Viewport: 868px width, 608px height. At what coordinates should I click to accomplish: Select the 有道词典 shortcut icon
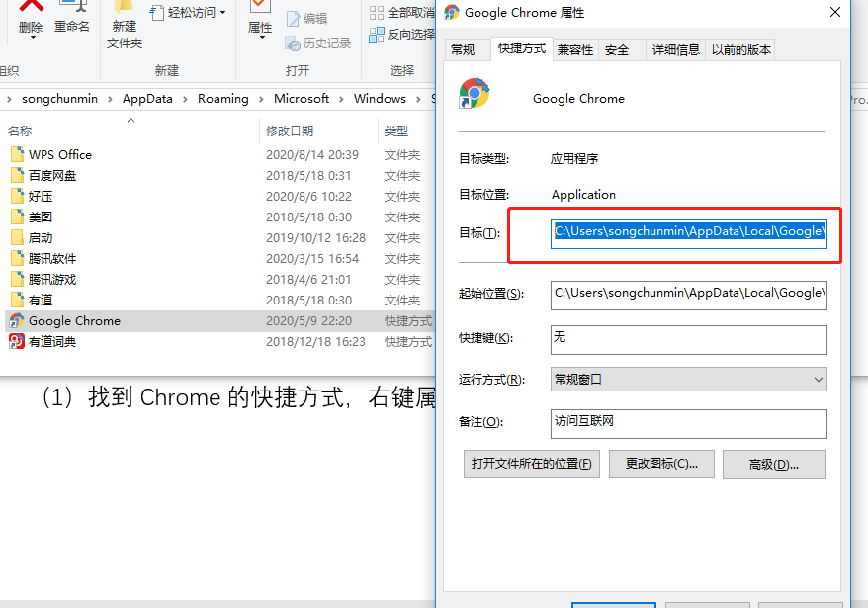[x=17, y=342]
